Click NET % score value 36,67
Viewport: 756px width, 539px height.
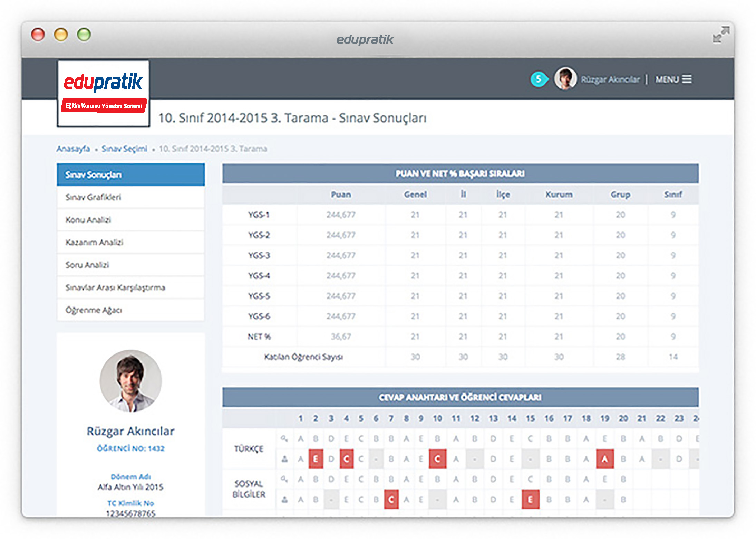[341, 337]
